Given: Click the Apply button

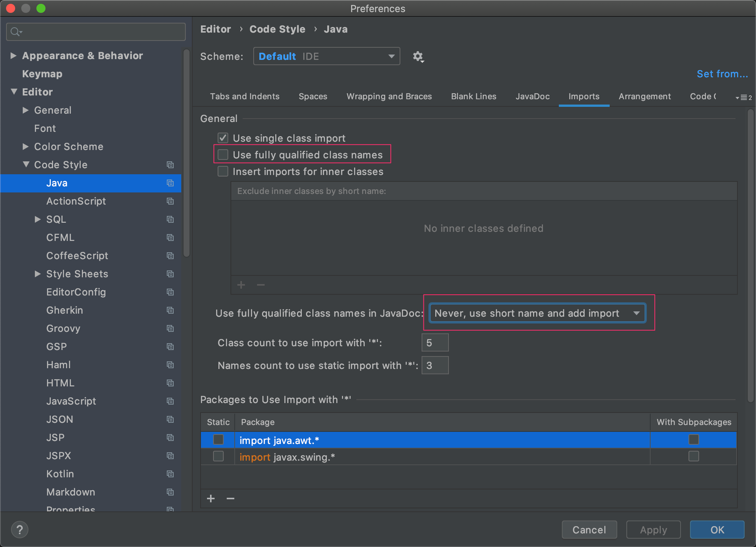Looking at the screenshot, I should point(653,530).
